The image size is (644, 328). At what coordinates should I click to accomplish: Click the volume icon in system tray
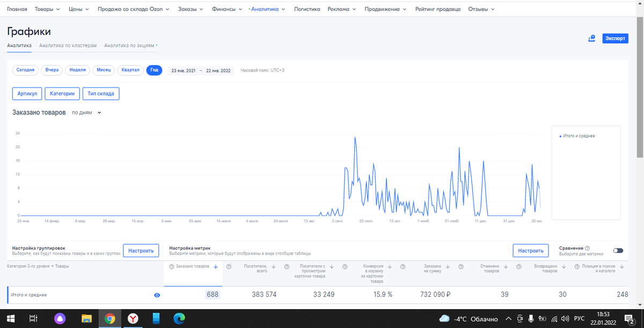click(565, 318)
